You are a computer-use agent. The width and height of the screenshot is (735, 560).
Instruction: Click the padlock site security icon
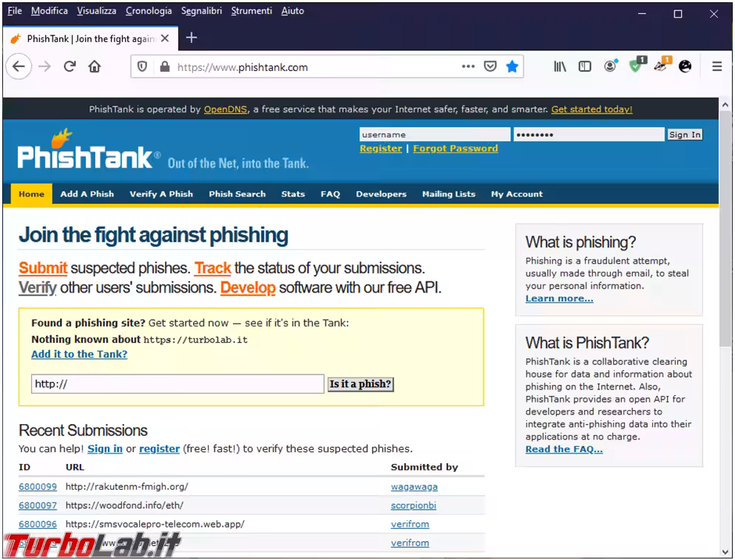point(164,66)
